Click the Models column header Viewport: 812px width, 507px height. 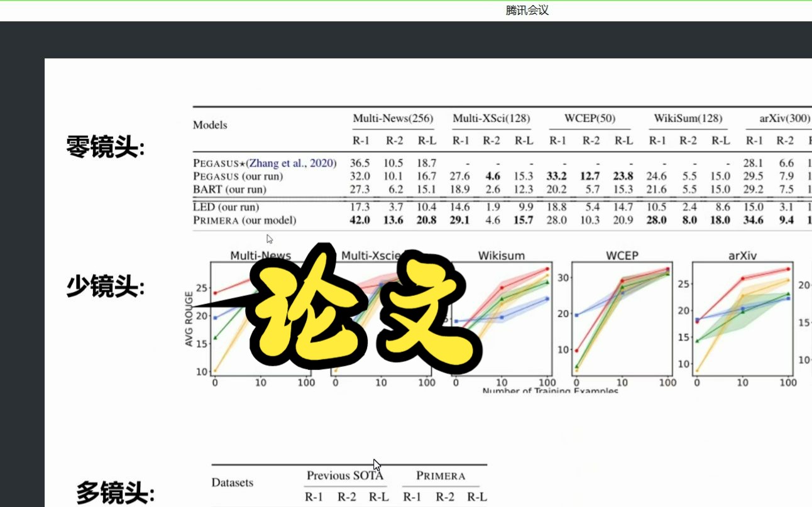(210, 125)
